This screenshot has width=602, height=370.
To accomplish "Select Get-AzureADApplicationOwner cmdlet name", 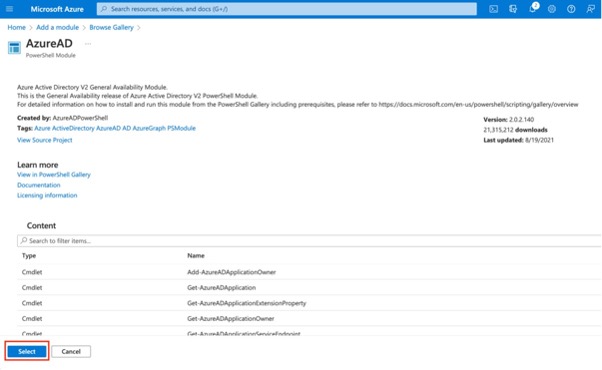I will tap(231, 319).
